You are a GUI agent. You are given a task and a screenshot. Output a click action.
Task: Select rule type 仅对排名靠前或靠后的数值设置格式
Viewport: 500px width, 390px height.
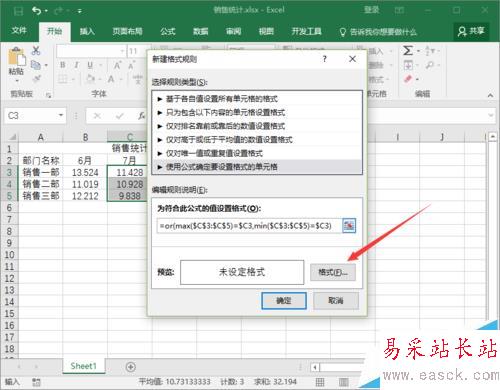click(257, 126)
